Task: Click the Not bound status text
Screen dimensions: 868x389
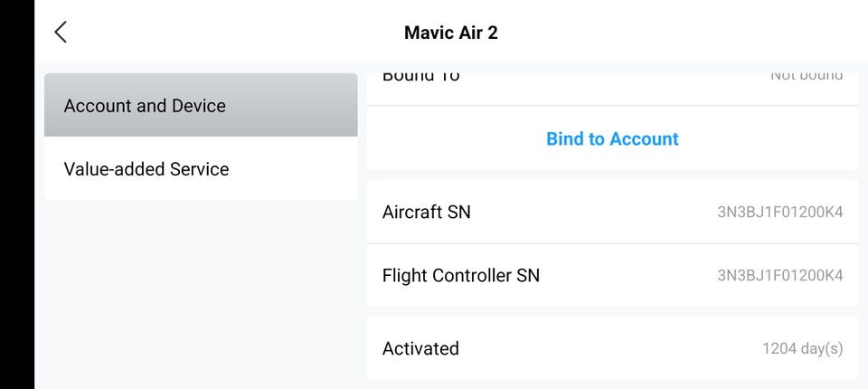Action: click(x=806, y=76)
